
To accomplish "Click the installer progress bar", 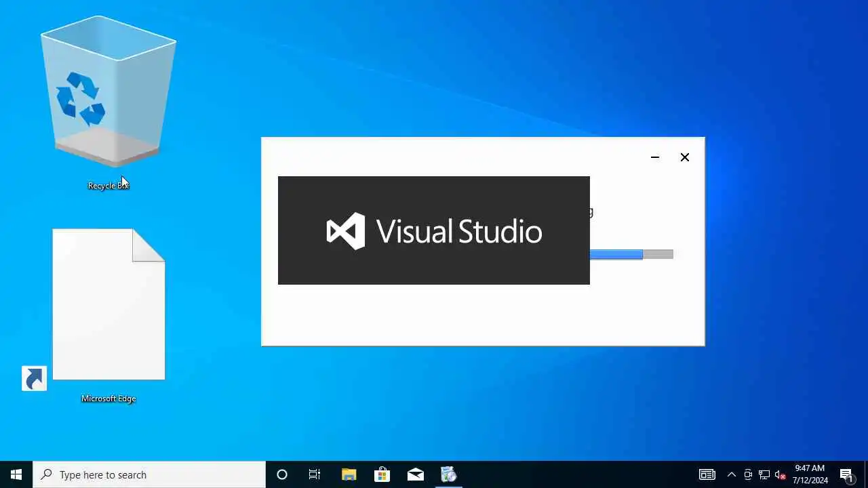I will pos(631,254).
